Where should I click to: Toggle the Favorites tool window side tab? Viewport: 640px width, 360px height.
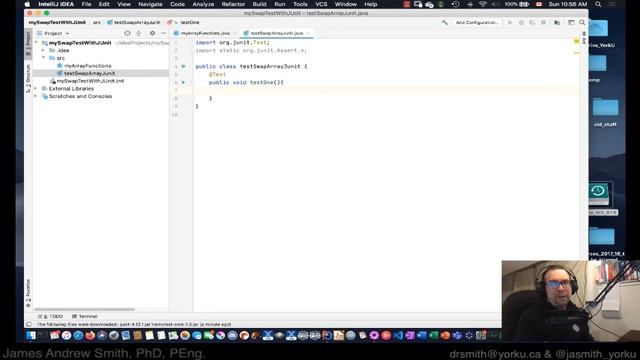pos(28,293)
